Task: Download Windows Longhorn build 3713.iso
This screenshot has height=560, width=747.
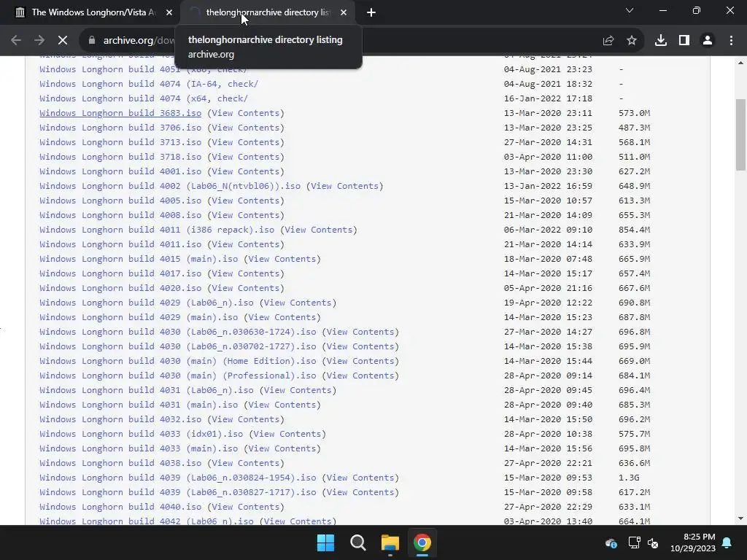Action: click(x=120, y=142)
